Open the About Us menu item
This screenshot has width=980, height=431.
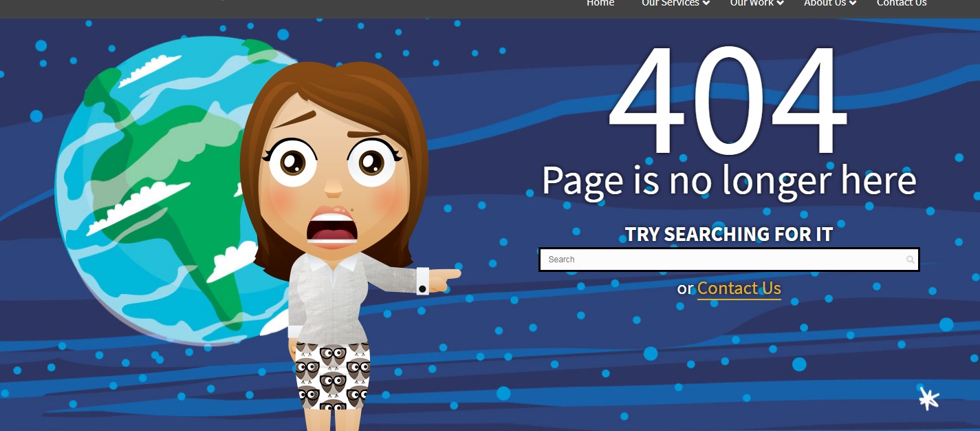click(x=825, y=3)
